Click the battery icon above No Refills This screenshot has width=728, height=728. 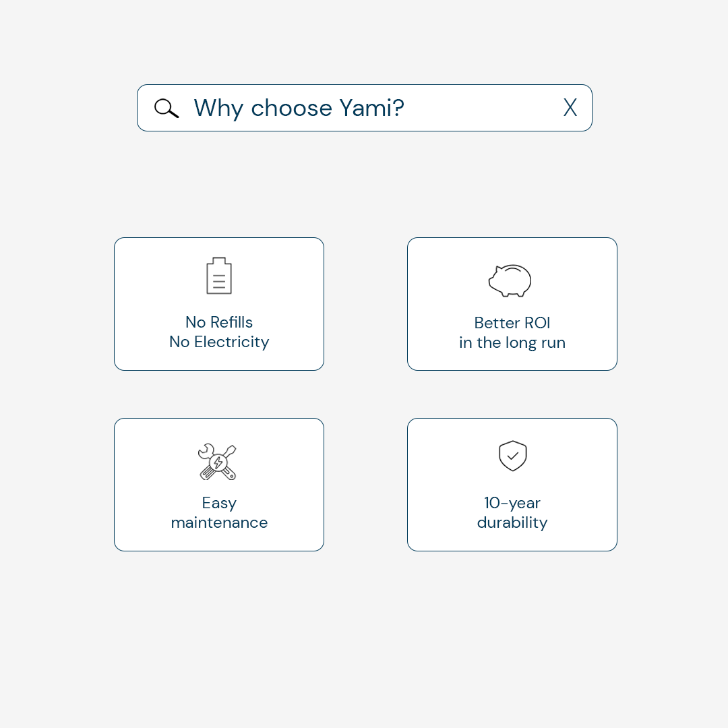tap(219, 275)
